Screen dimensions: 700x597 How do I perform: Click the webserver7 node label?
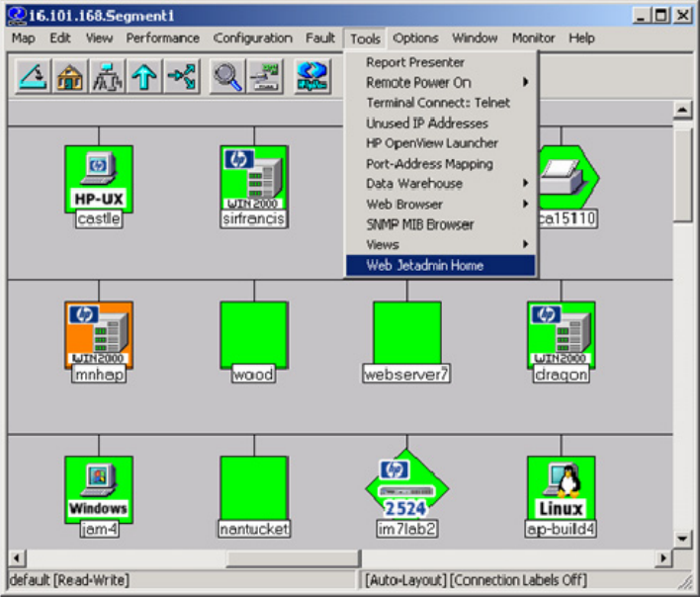point(406,374)
